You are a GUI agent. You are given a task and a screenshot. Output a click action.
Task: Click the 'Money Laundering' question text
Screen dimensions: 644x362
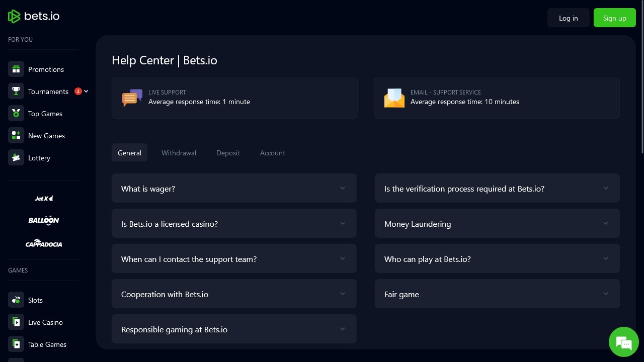[418, 224]
